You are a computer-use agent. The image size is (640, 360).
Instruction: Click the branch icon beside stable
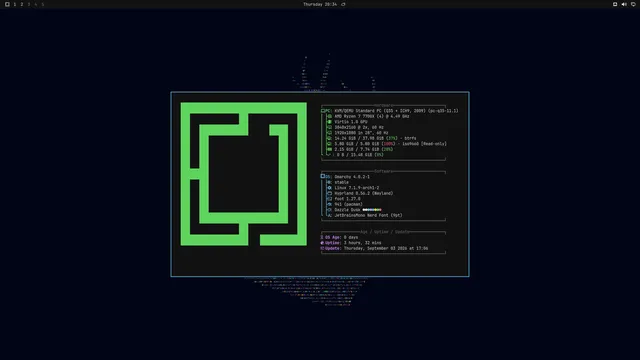coord(329,182)
